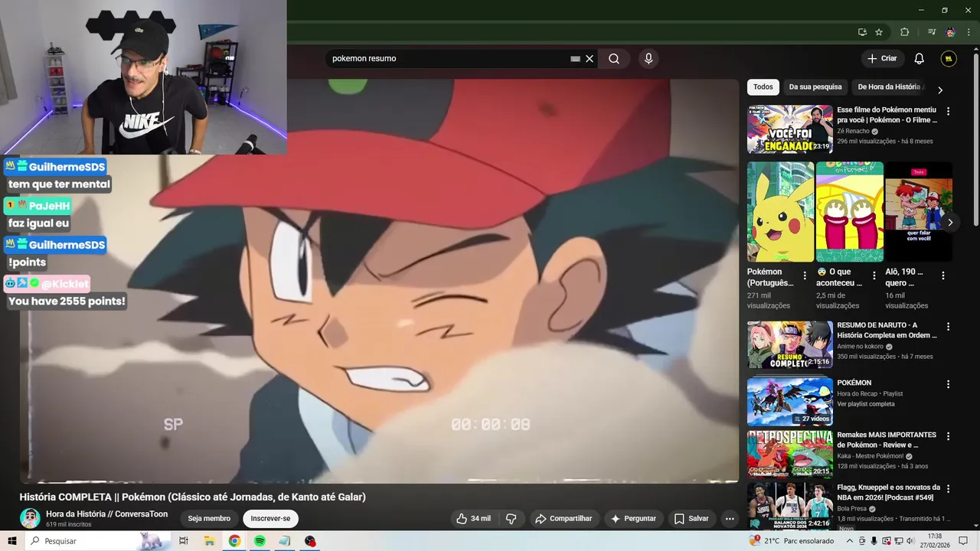This screenshot has height=551, width=980.
Task: Like the video (34 mil)
Action: tap(473, 518)
